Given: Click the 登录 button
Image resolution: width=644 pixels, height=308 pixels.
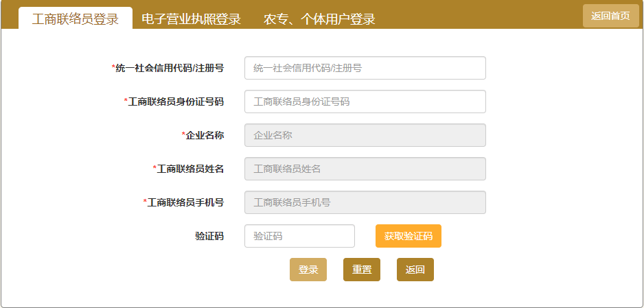Looking at the screenshot, I should 308,270.
